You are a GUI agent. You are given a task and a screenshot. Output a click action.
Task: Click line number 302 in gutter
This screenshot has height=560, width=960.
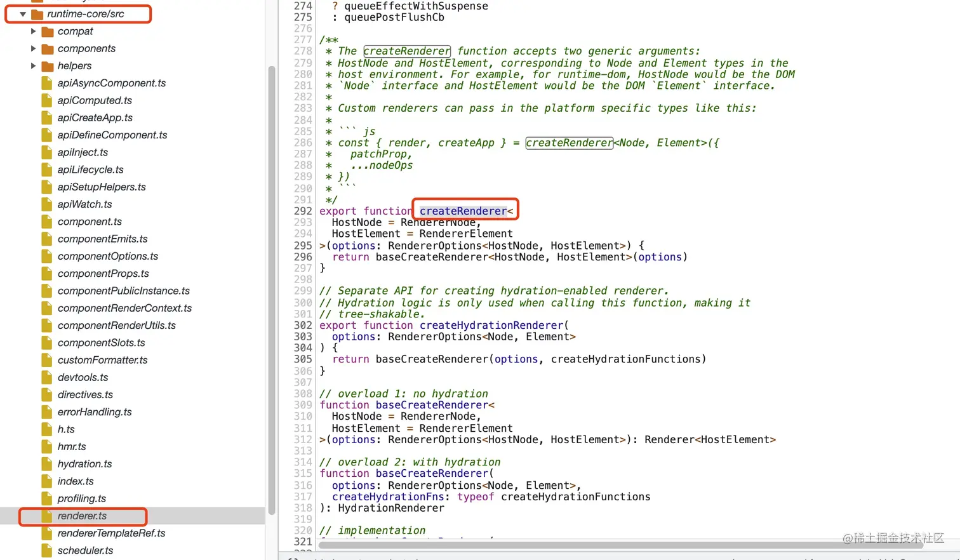tap(303, 325)
